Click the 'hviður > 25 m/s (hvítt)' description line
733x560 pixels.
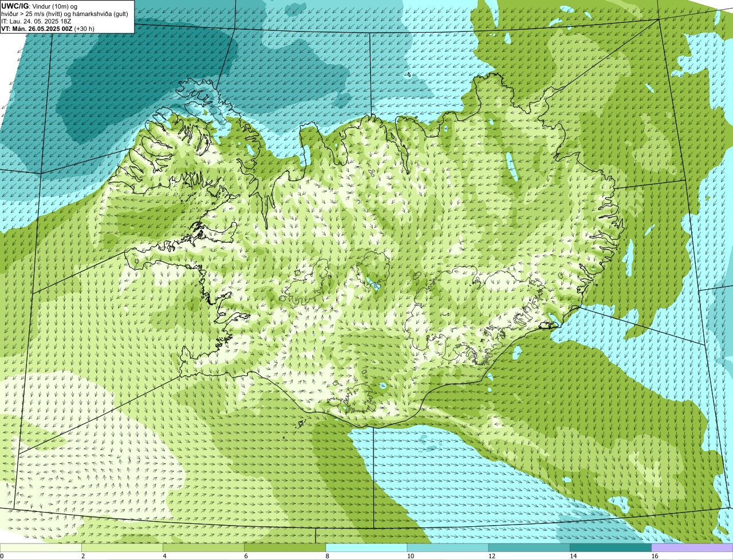coord(64,14)
